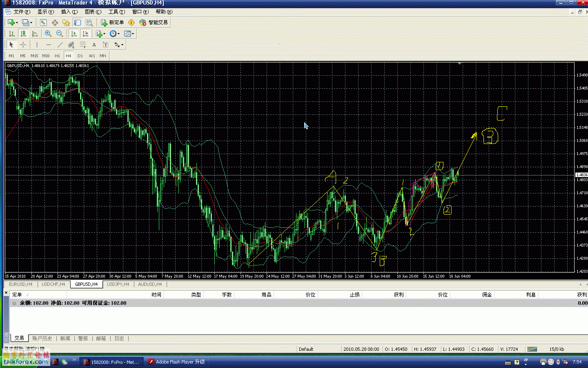Open the Periods clock icon
Viewport: 588px width, 368px height.
coord(113,34)
